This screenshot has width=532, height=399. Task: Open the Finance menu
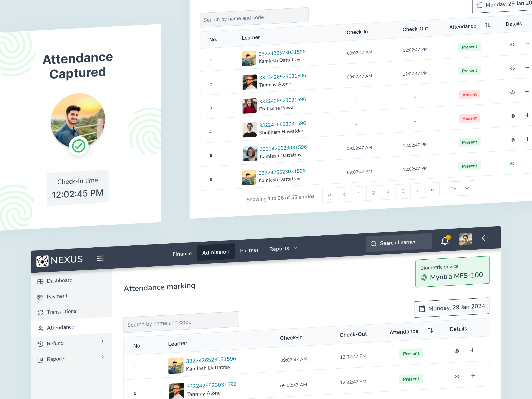coord(182,254)
